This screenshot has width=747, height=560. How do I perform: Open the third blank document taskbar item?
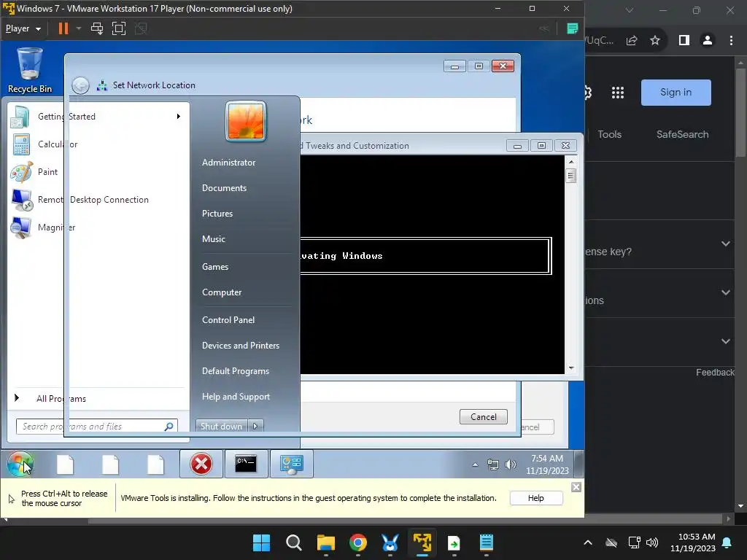pos(156,464)
